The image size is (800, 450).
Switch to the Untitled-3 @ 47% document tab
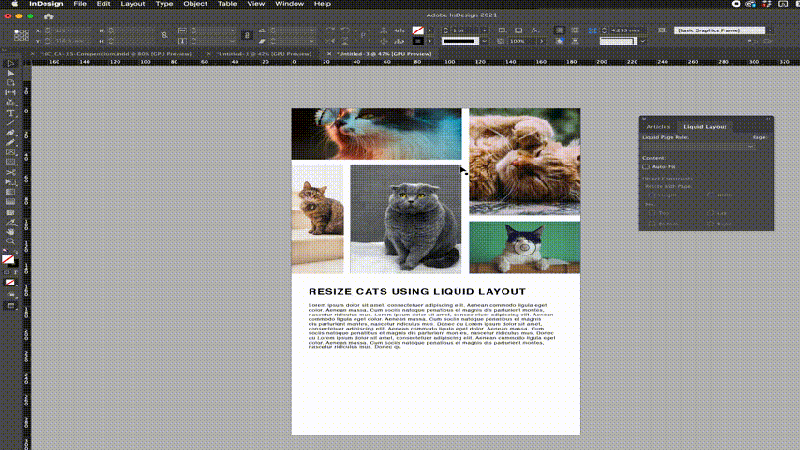[x=384, y=54]
